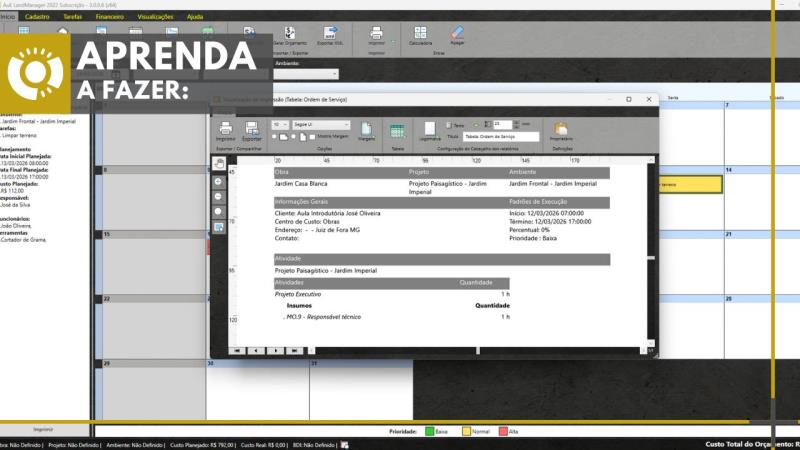The width and height of the screenshot is (800, 450).
Task: Open Proprietário settings in Definições group
Action: [x=561, y=130]
